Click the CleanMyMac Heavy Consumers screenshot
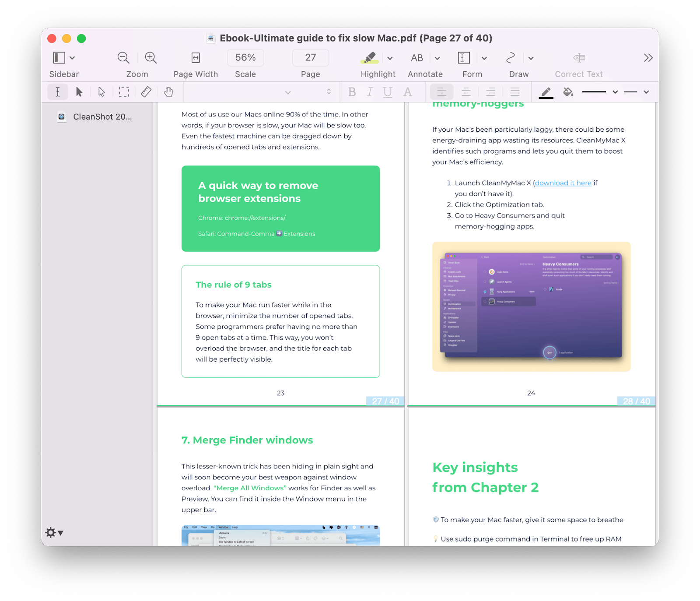Screen dimensions: 700x601 coord(531,306)
